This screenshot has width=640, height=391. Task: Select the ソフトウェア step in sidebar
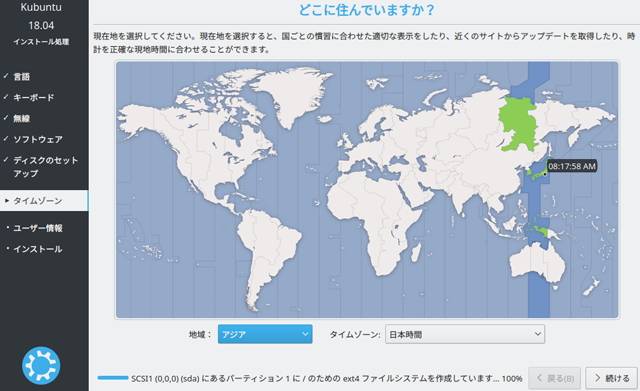click(38, 139)
